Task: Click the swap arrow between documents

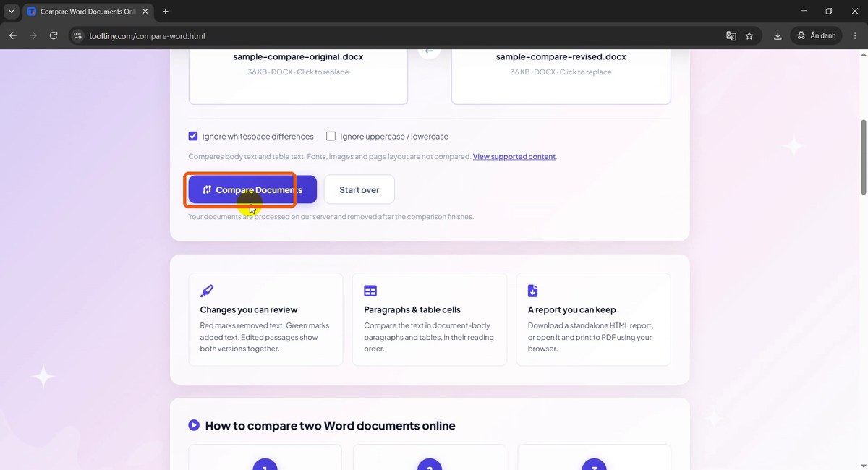Action: [430, 51]
